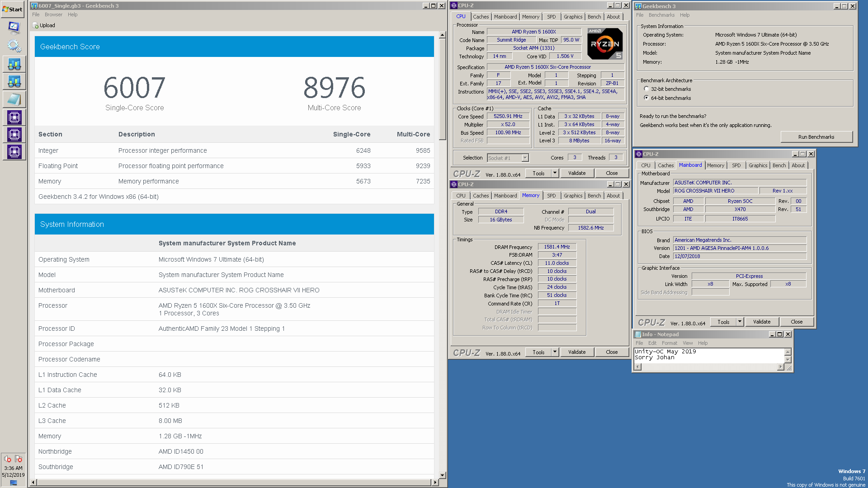The image size is (868, 488).
Task: Click the Geekbench result horizontal scrollbar track
Action: pos(233,483)
